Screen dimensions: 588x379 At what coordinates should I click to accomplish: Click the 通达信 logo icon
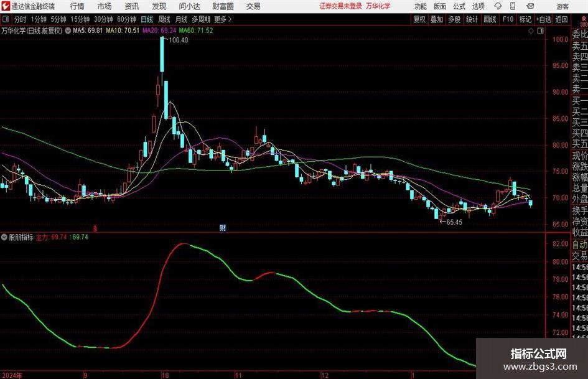click(x=6, y=6)
